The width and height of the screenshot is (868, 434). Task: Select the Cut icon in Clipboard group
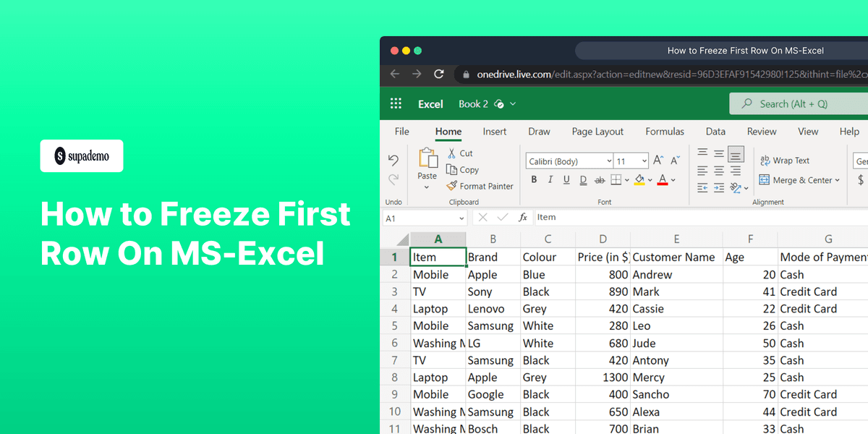[451, 153]
